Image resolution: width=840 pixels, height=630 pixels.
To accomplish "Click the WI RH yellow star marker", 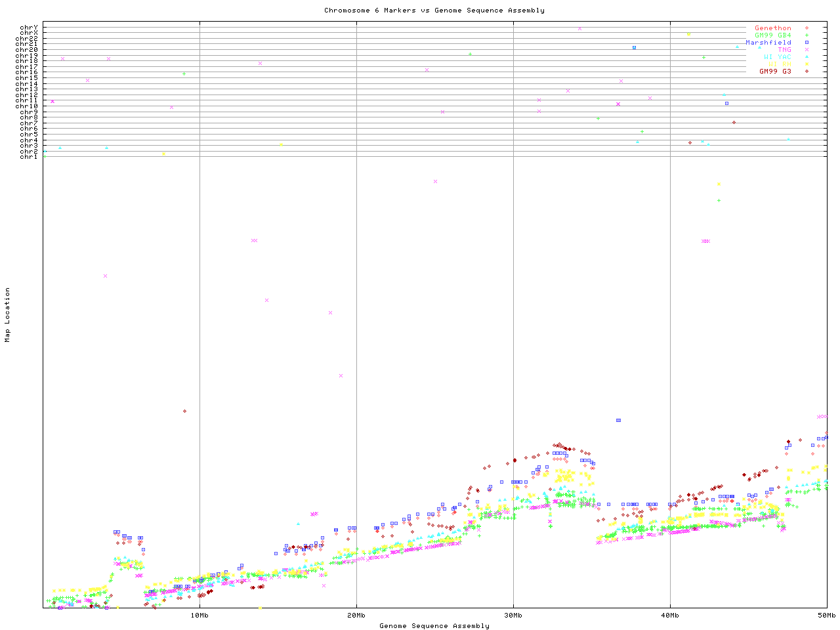I will tap(807, 64).
